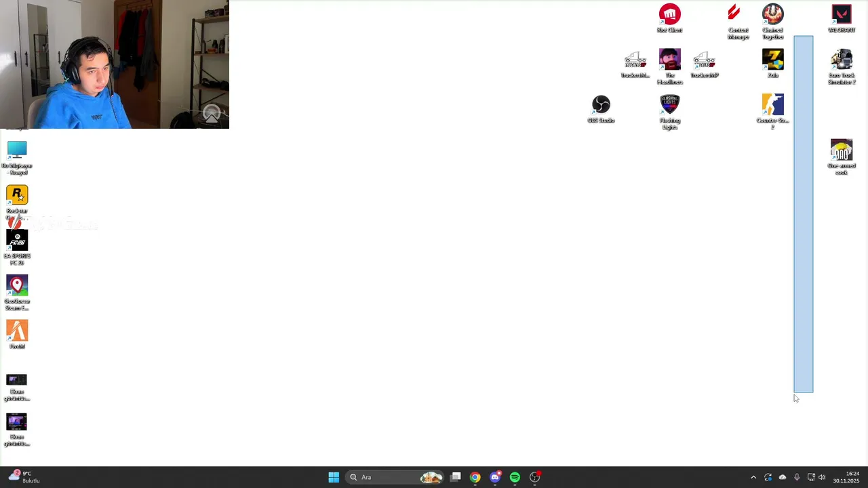Expand the hidden system tray icons chevron
Image resolution: width=868 pixels, height=488 pixels.
coord(753,477)
